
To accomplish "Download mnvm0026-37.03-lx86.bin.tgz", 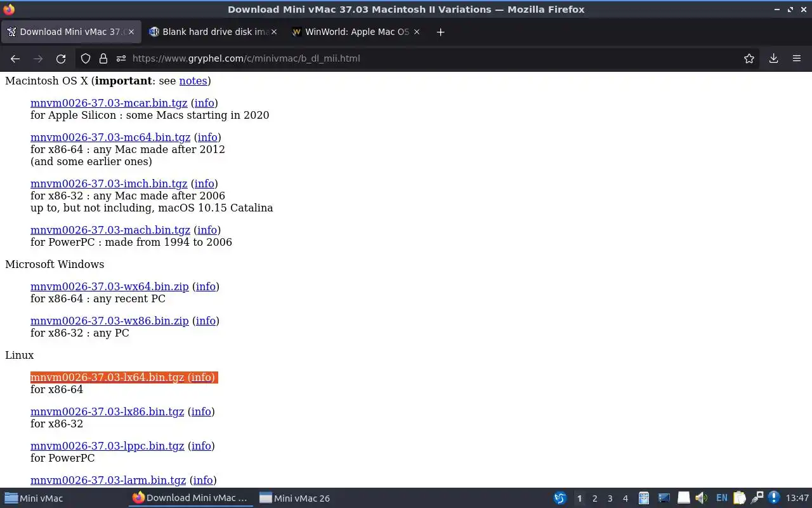I will [x=107, y=411].
